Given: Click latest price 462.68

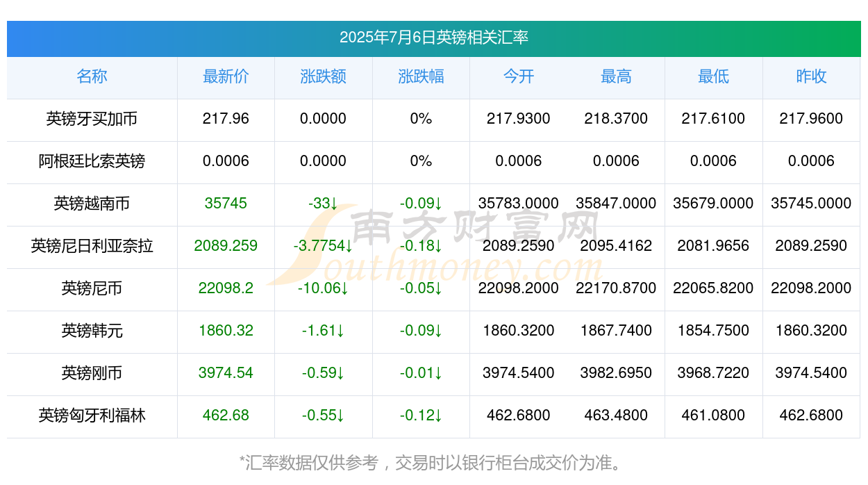Looking at the screenshot, I should point(226,416).
